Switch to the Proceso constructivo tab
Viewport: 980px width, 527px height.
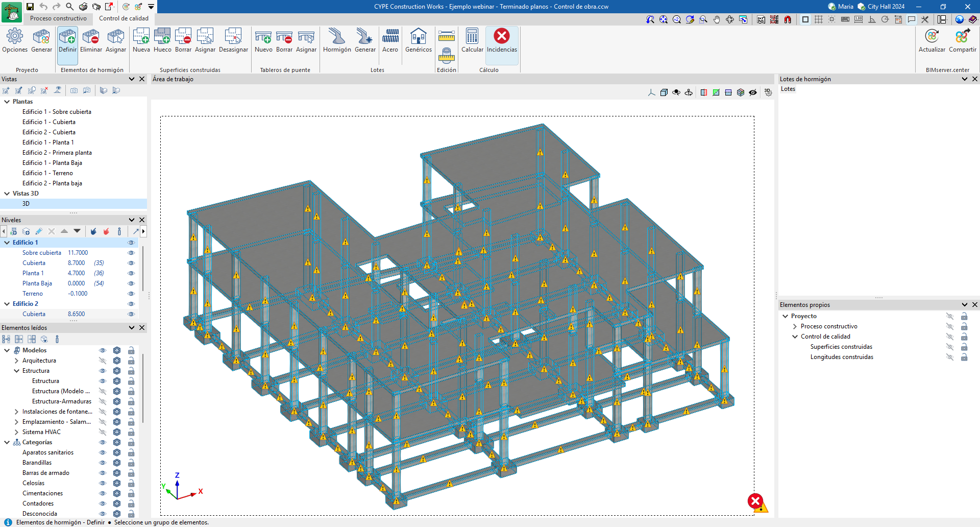tap(58, 18)
